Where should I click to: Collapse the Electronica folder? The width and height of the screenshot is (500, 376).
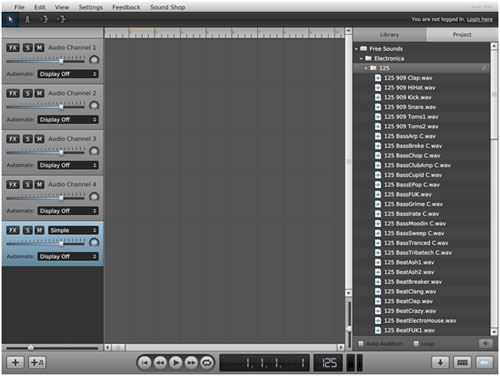coord(361,59)
